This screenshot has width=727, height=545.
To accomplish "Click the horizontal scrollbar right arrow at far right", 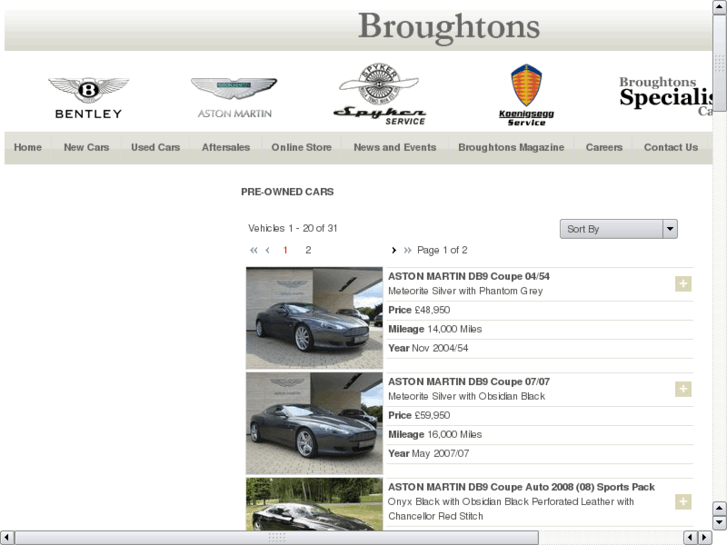I will tap(704, 538).
